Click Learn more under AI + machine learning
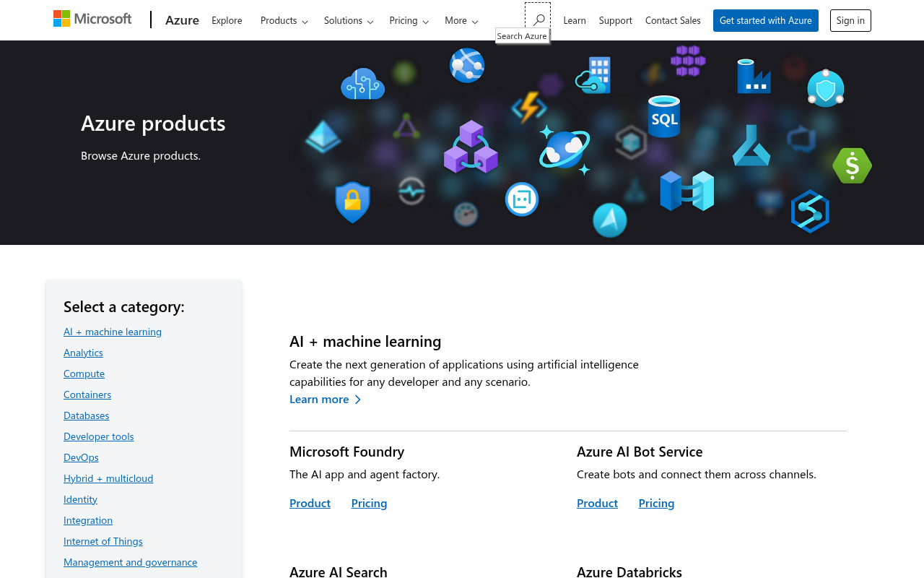Screen dimensions: 924x578 click(x=325, y=399)
